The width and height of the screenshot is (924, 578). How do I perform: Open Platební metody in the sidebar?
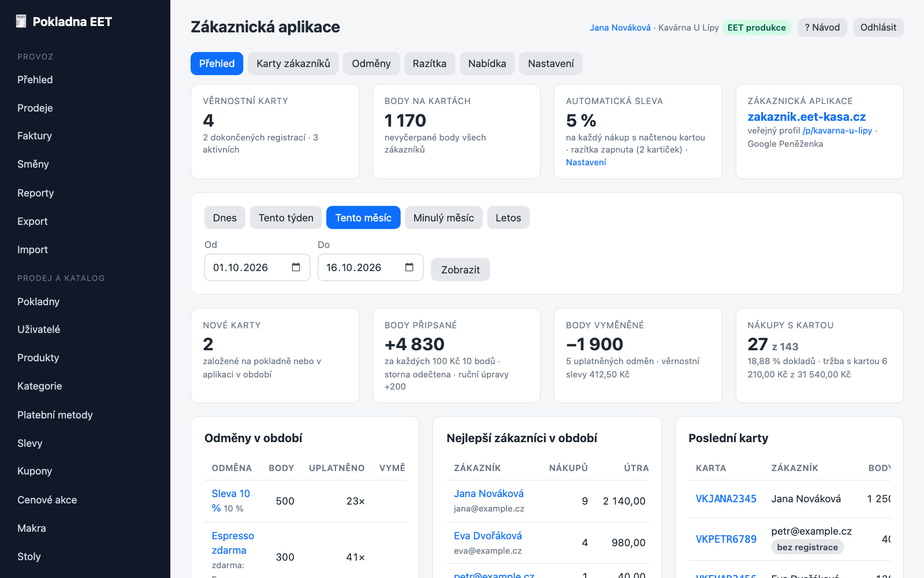point(55,415)
